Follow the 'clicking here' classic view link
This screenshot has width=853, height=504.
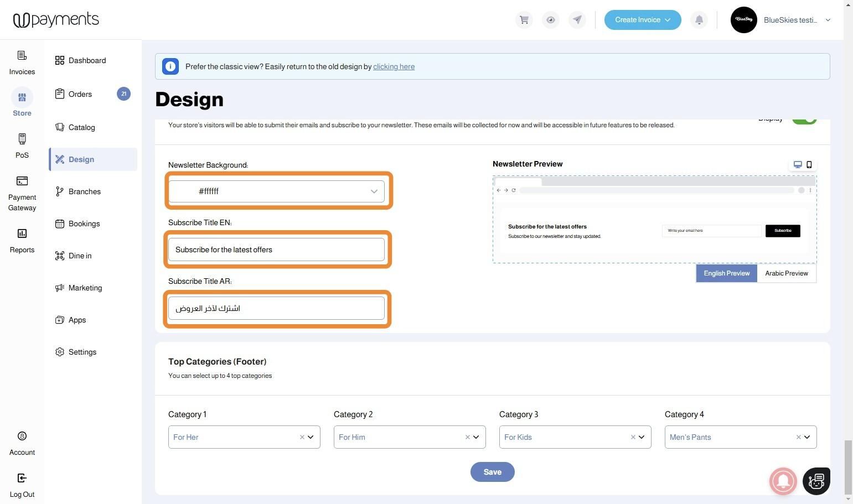tap(394, 66)
